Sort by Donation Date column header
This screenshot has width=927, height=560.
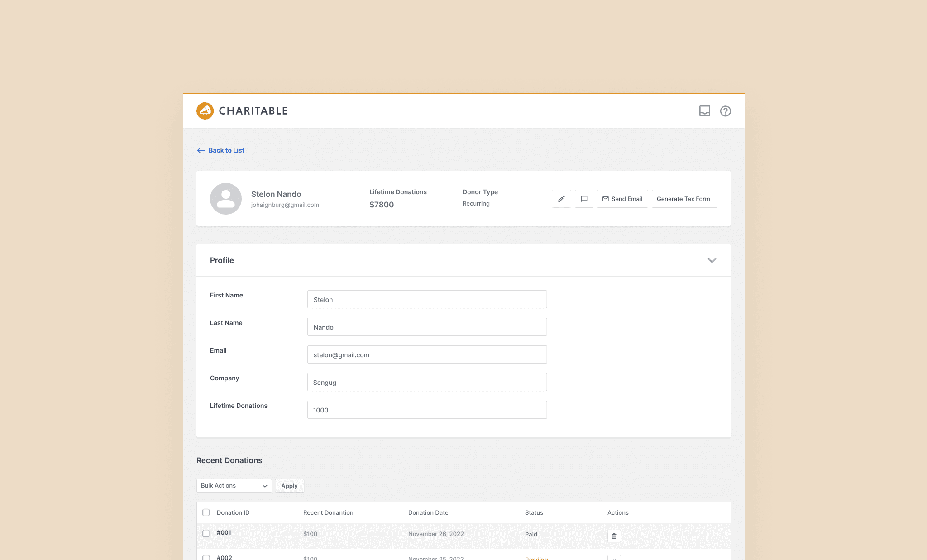click(x=428, y=512)
